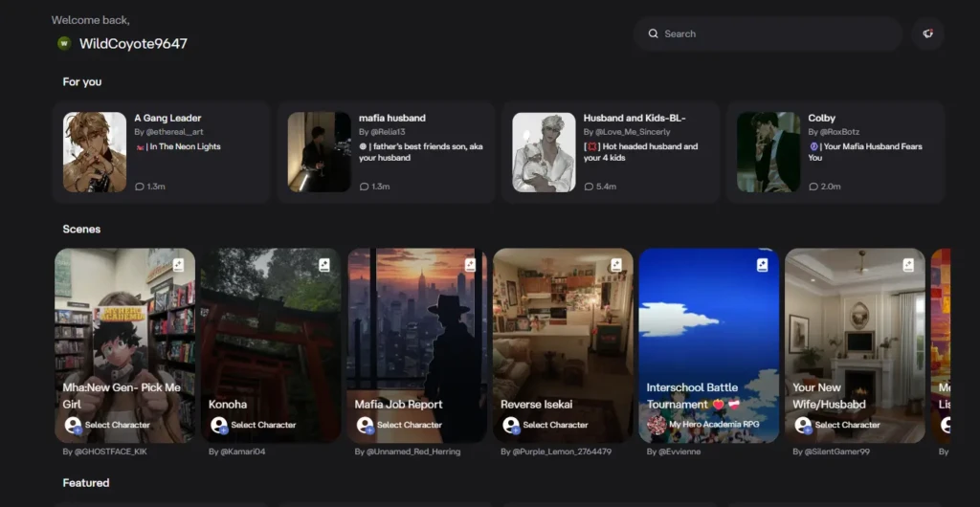
Task: Click the character avatar icon on Mafia Job Report
Action: 365,425
